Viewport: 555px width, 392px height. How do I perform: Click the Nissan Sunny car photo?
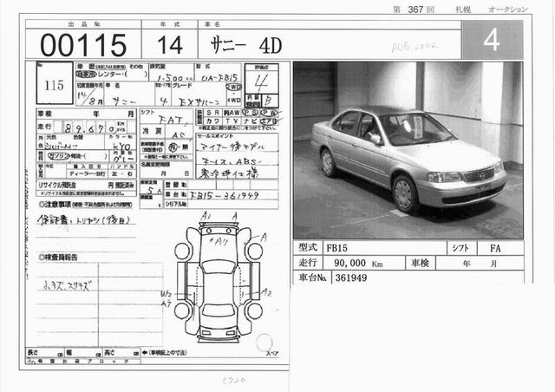tap(408, 150)
